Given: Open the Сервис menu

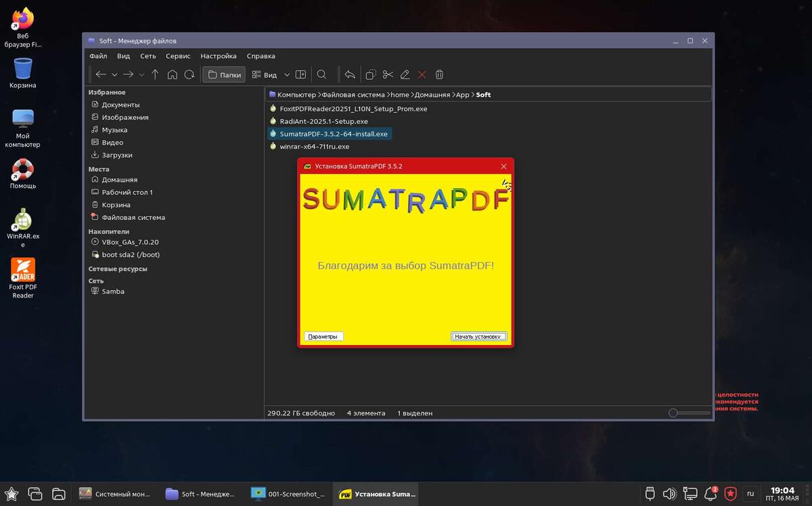Looking at the screenshot, I should point(178,56).
